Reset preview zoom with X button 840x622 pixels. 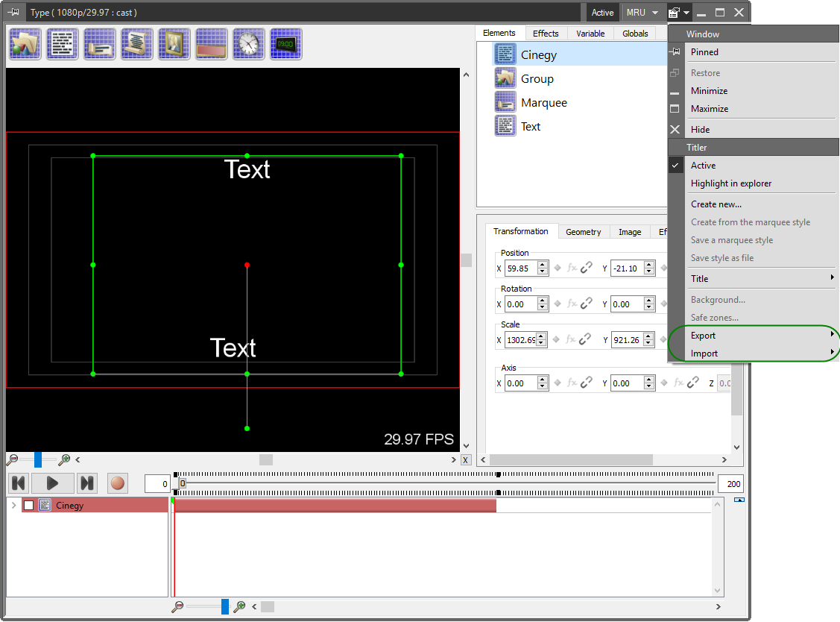coord(466,460)
